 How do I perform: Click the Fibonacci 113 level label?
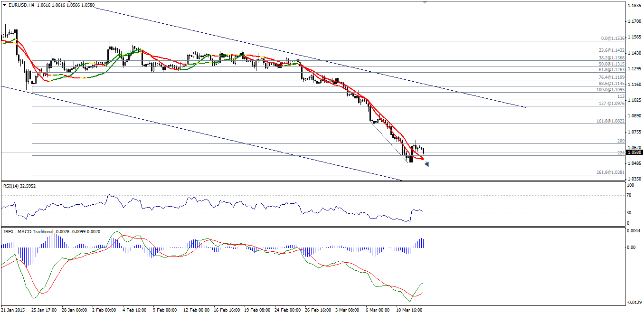point(621,96)
